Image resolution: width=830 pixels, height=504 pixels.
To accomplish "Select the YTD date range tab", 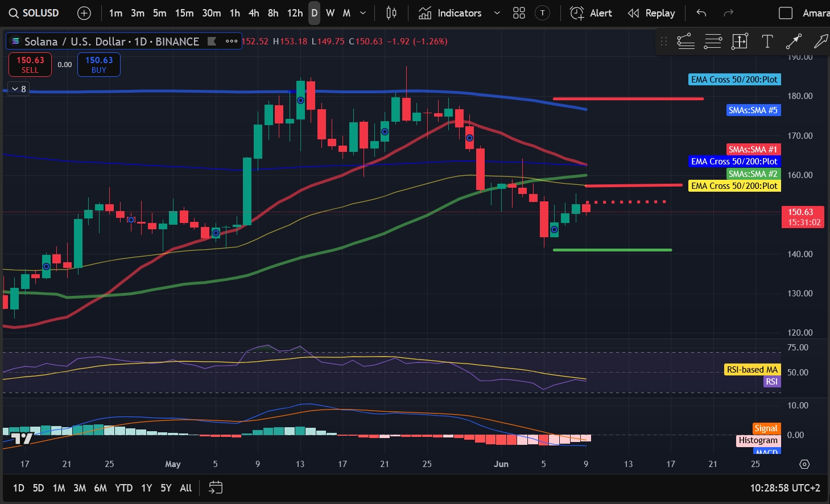I will pos(123,488).
